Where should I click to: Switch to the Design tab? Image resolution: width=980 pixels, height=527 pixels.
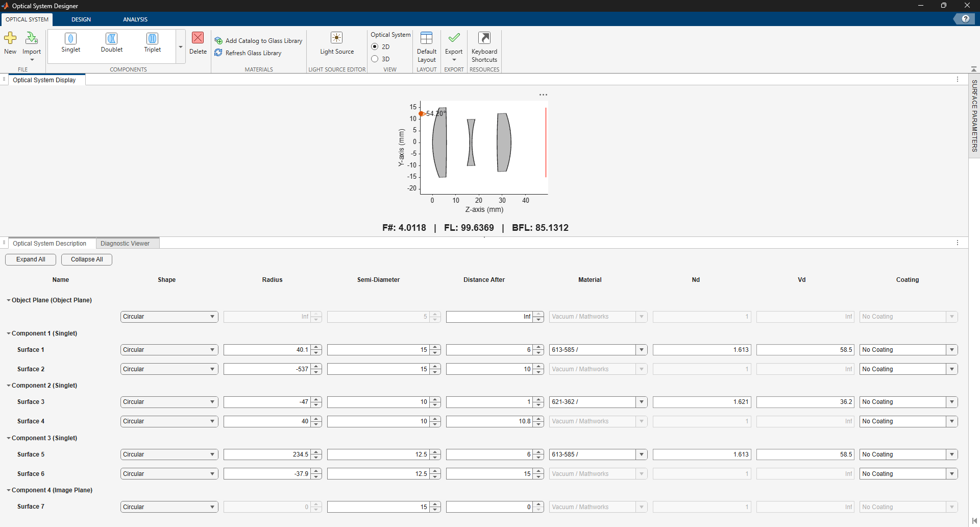pyautogui.click(x=81, y=19)
